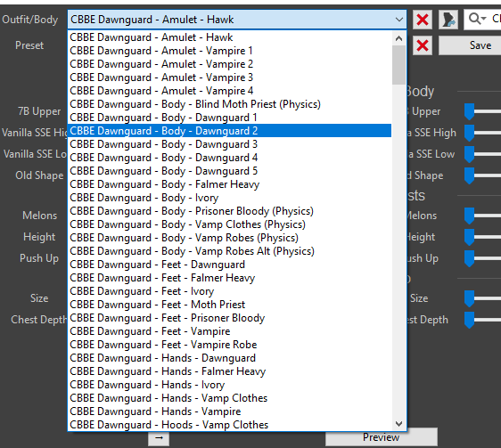501x448 pixels.
Task: Select CBBE Dawnguard - Body - Dawnguard 5
Action: [x=229, y=171]
